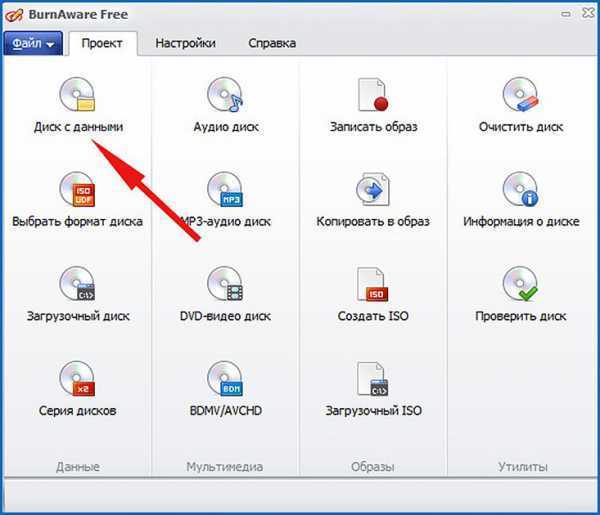Viewport: 600px width, 515px height.
Task: Open the bootable ISO file icon
Action: (x=373, y=378)
